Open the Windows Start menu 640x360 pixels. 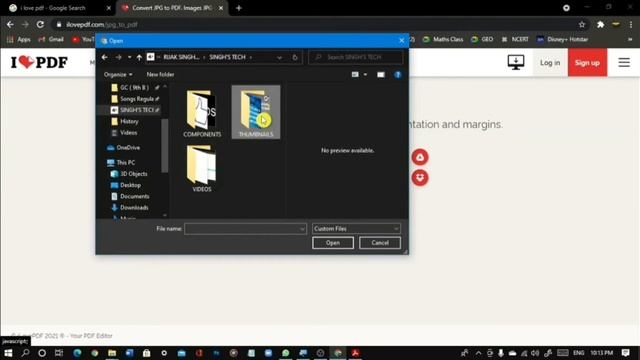[x=8, y=353]
